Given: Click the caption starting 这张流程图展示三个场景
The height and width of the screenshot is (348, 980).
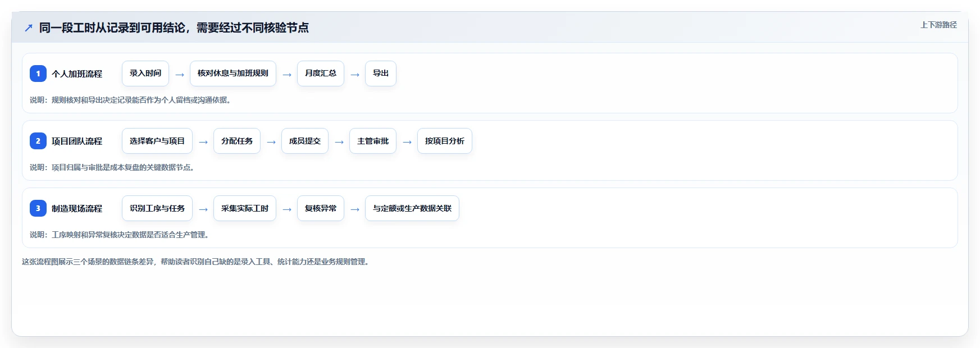Looking at the screenshot, I should click(x=197, y=262).
